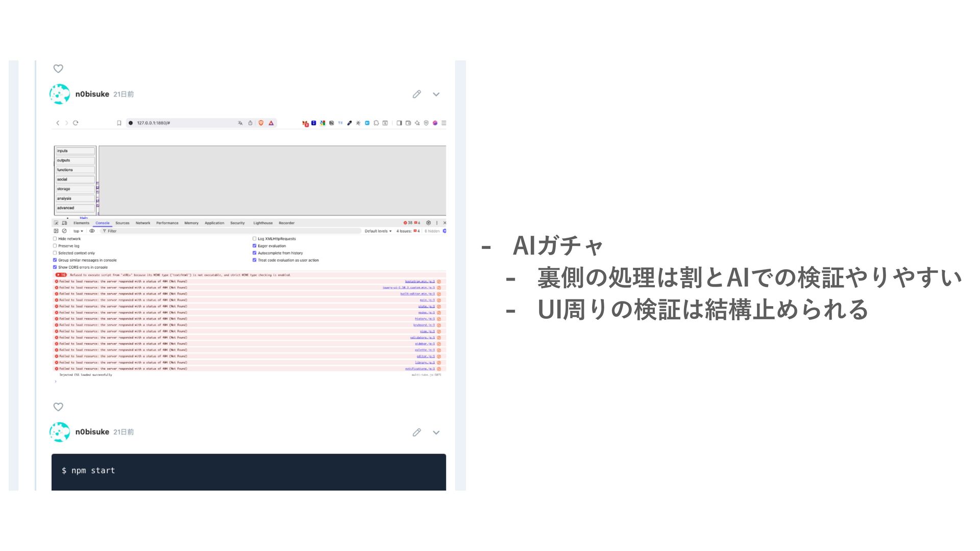Image resolution: width=980 pixels, height=551 pixels.
Task: Check the Hide network option
Action: coord(55,239)
